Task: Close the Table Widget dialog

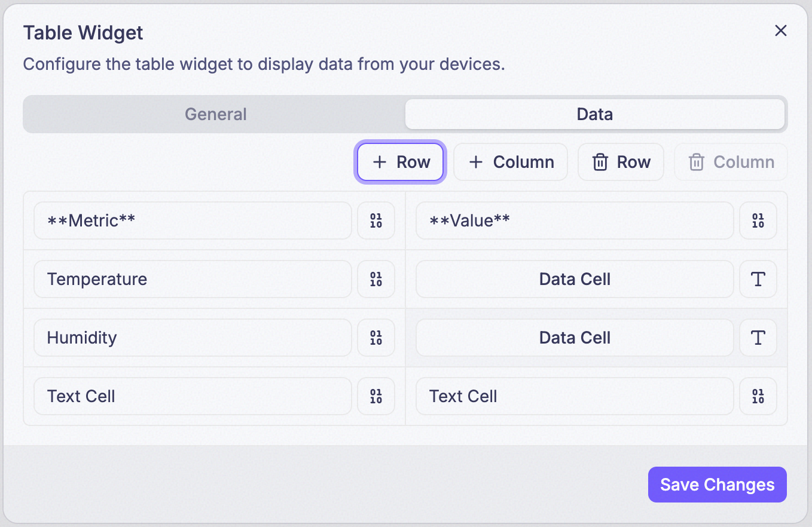Action: coord(780,31)
